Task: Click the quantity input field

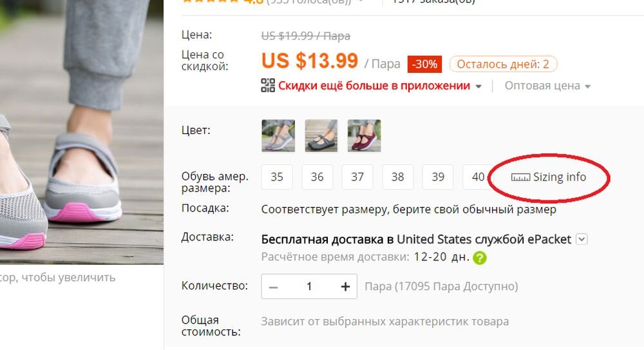Action: click(x=309, y=287)
